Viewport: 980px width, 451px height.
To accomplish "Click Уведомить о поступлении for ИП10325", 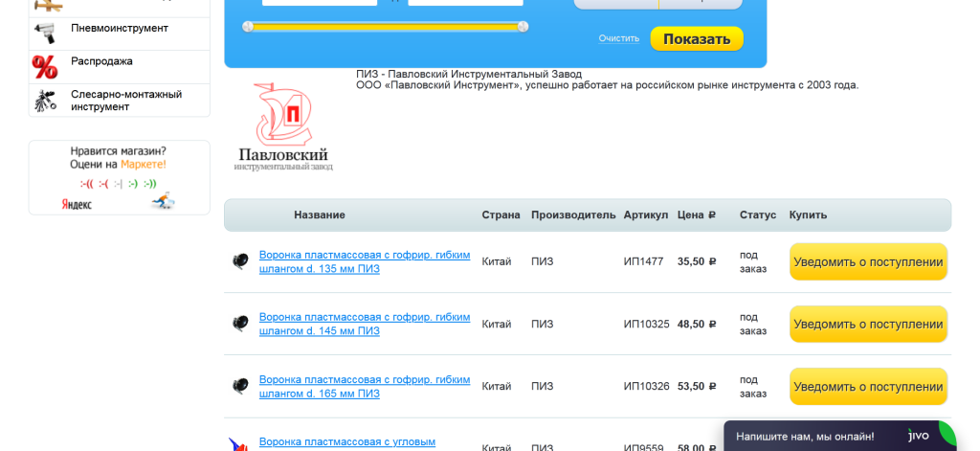I will click(x=868, y=324).
